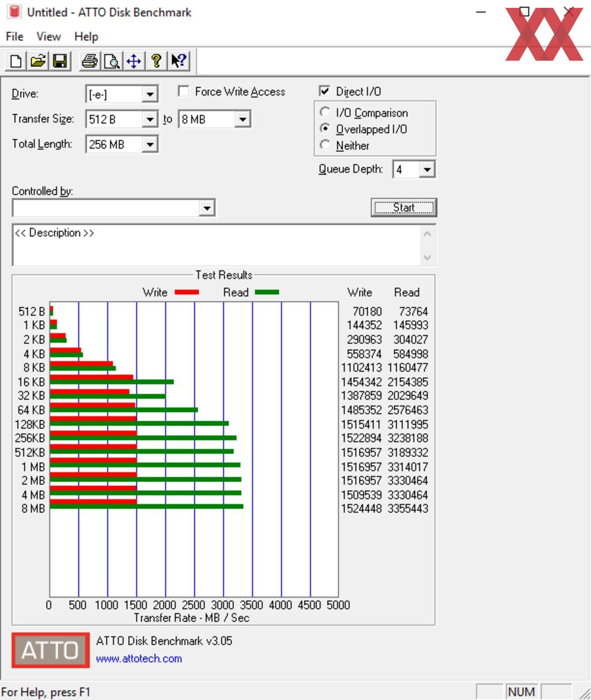Click the ATTO logo image
Screen dimensions: 591x700
click(50, 650)
